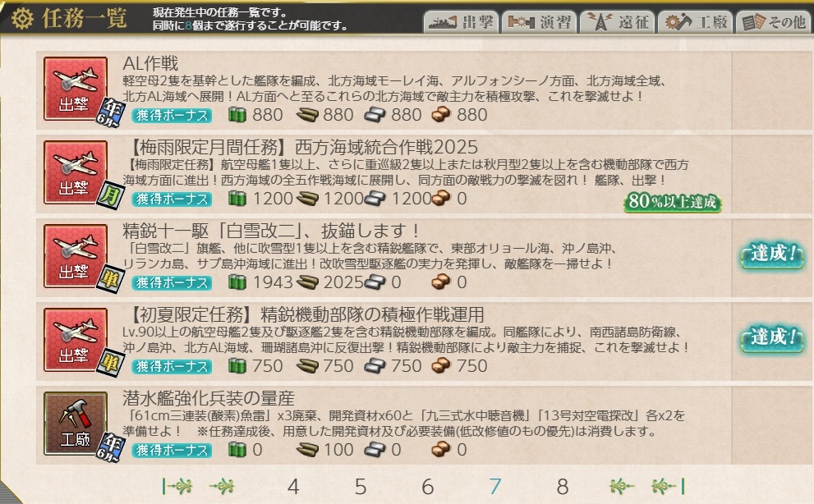Click the AL作戦 sortie plane icon
This screenshot has width=814, height=504.
click(76, 89)
